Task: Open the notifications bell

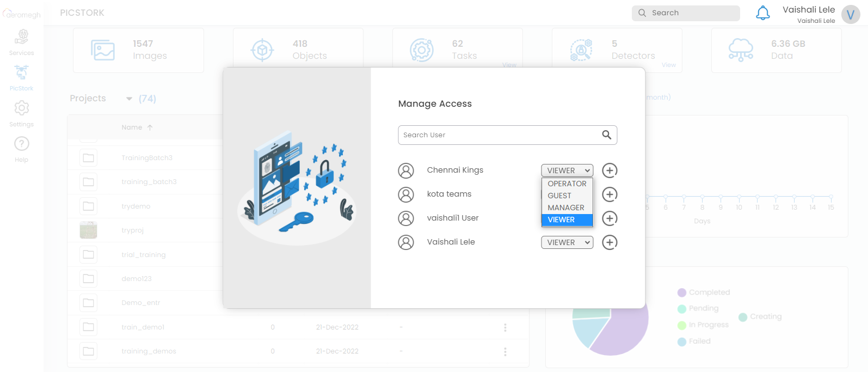Action: tap(763, 13)
